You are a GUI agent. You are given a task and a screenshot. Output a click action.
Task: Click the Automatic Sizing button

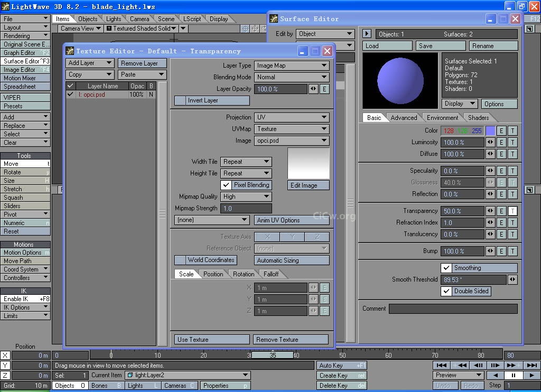pyautogui.click(x=292, y=260)
